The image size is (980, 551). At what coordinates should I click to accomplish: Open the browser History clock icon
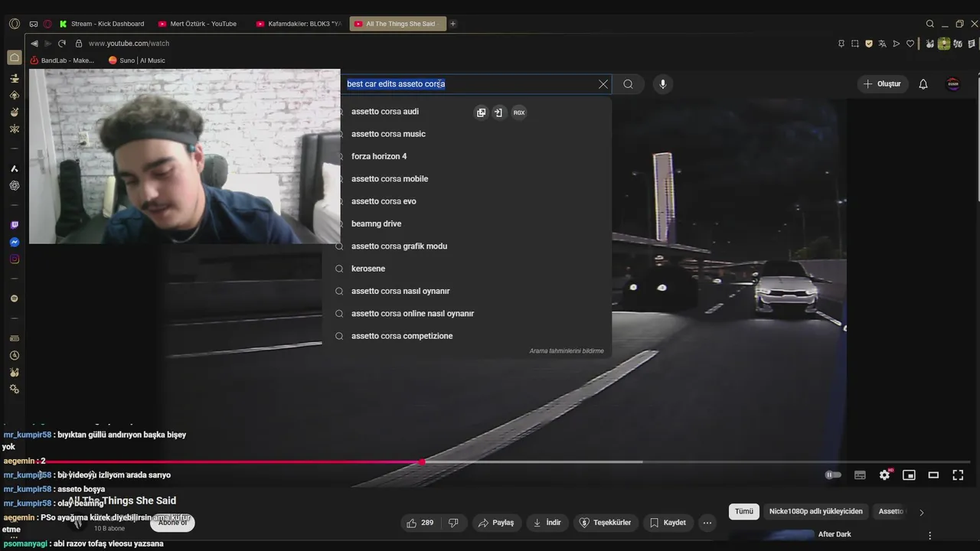tap(14, 355)
